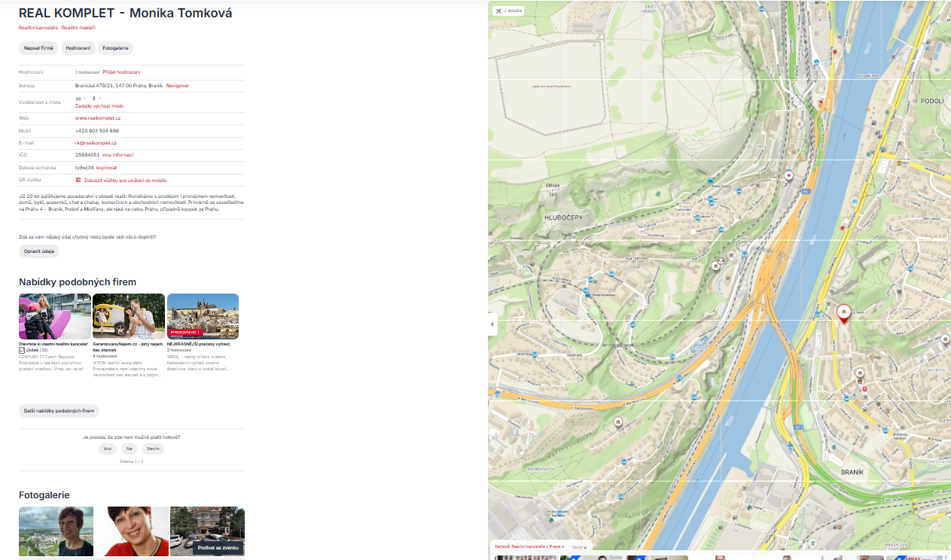Click the QR code icon for vizitka
The height and width of the screenshot is (560, 951).
click(78, 181)
